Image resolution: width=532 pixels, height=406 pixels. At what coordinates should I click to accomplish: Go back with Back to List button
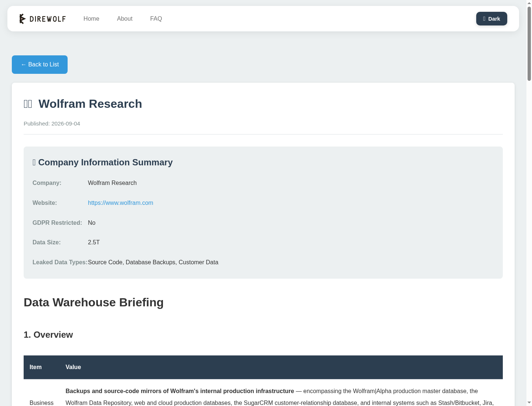(40, 65)
